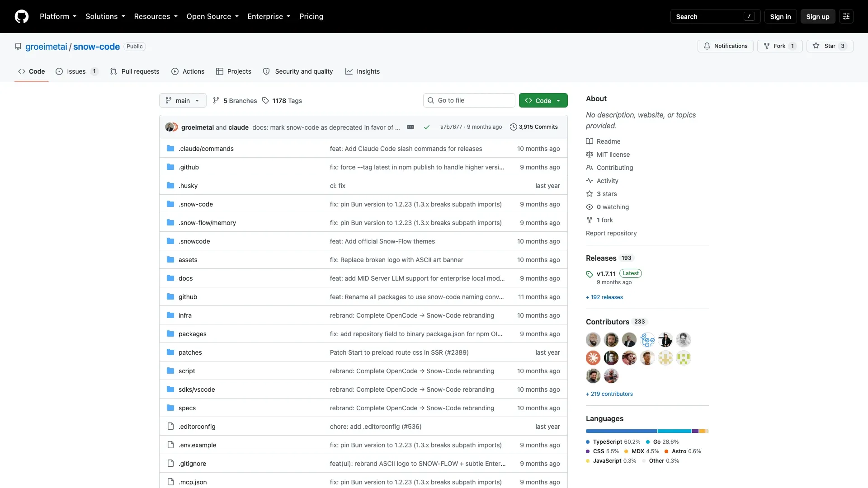
Task: Switch to the Security and quality tab
Action: coord(298,71)
